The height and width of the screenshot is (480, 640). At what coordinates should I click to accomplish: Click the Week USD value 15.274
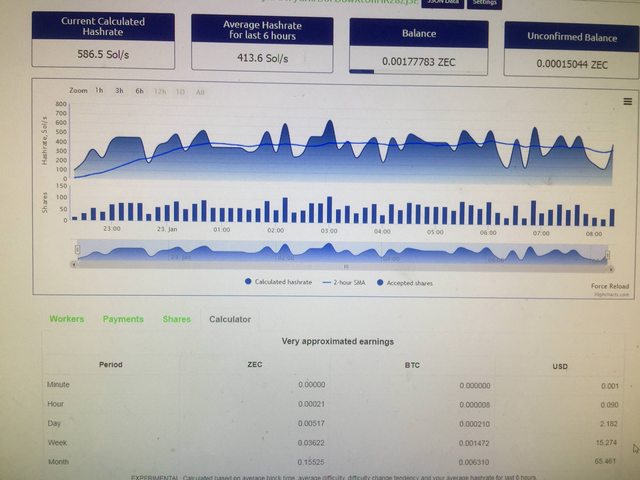(x=606, y=442)
